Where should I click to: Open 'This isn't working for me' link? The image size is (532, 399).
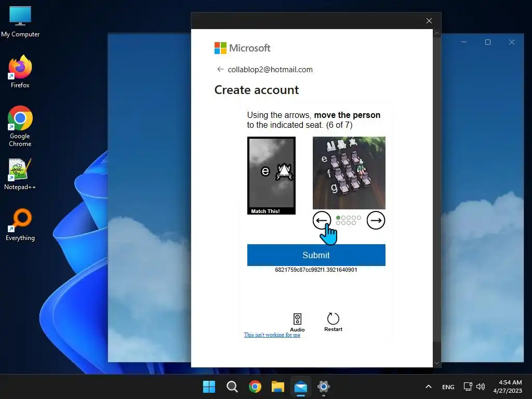tap(272, 335)
